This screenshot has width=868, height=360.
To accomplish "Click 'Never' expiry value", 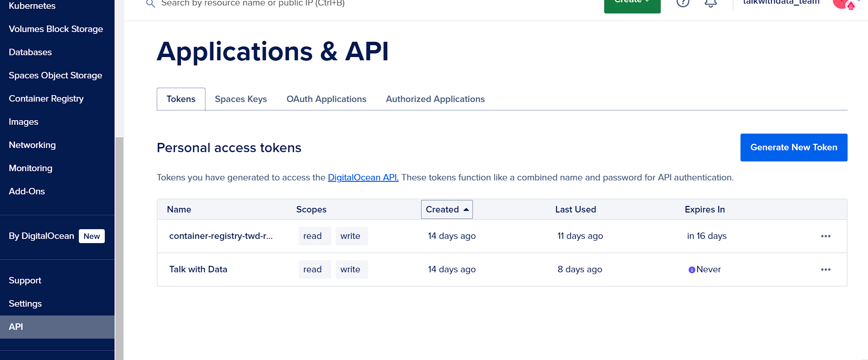I will coord(708,270).
